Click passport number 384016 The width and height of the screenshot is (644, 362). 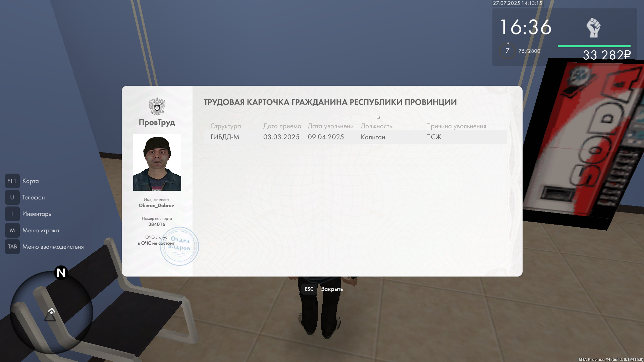(x=157, y=224)
